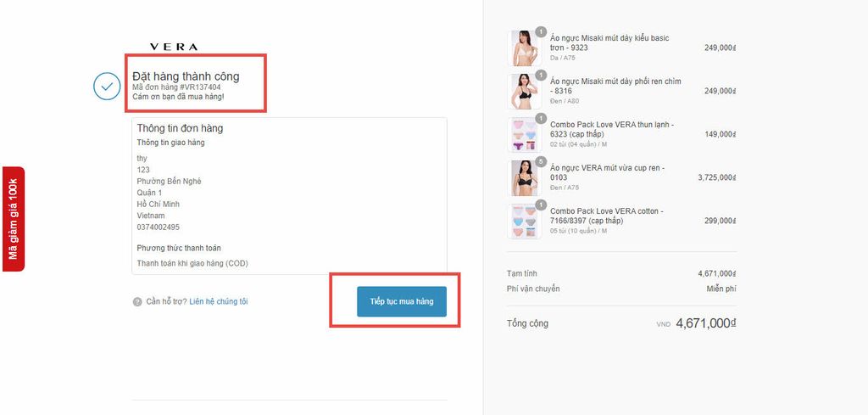Screen dimensions: 868x415
Task: Click 'Cảm ơn bạn đã mua hàng!' message
Action: pyautogui.click(x=178, y=97)
